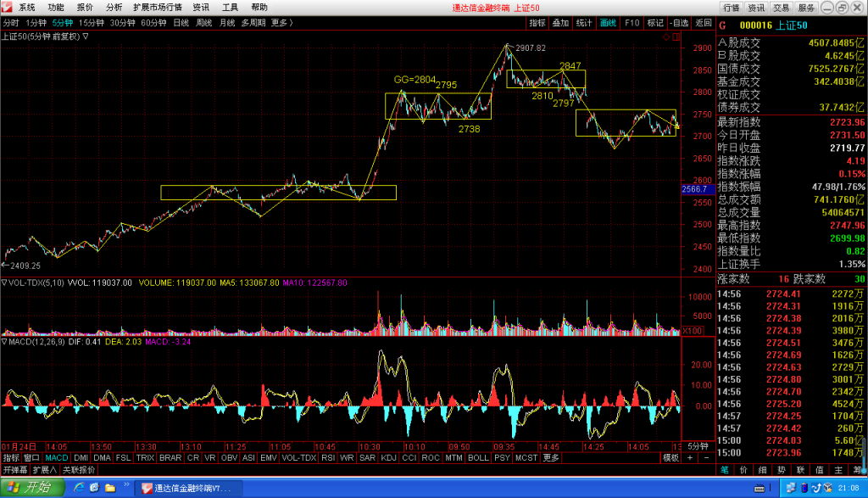
Task: Toggle the -自选 watchlist button
Action: pos(679,23)
